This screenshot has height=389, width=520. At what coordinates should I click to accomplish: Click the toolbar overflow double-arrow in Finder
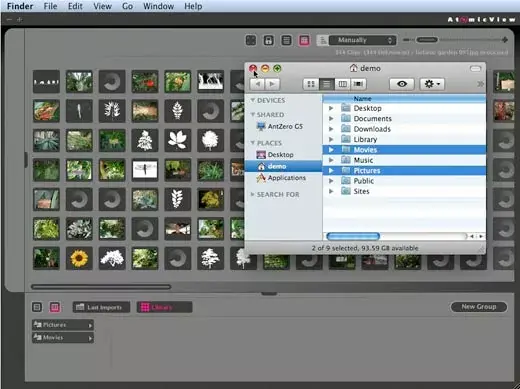(x=480, y=84)
